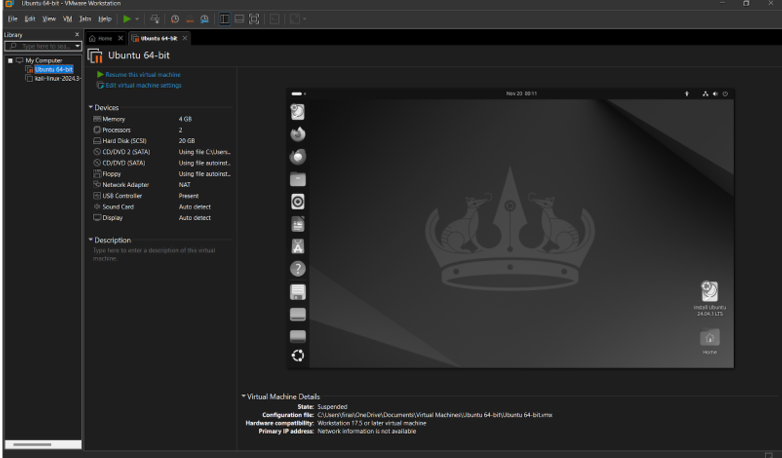This screenshot has width=782, height=458.
Task: Click the suspended VM icon beside Ubuntu 64-bit heading
Action: point(95,55)
